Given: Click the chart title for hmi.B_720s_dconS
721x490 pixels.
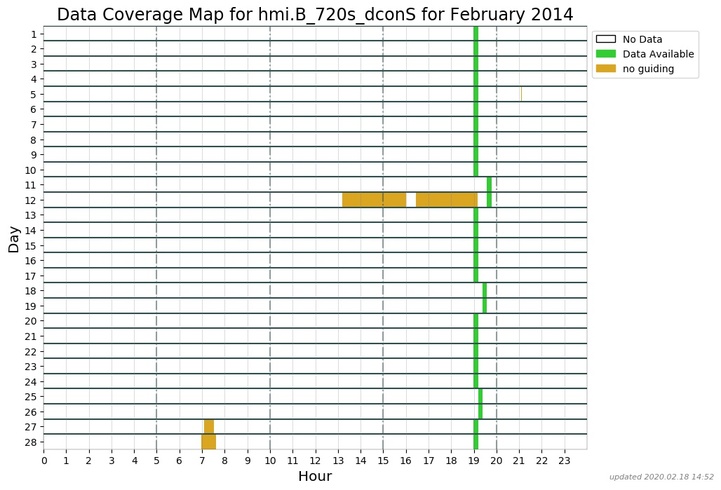Looking at the screenshot, I should [315, 14].
